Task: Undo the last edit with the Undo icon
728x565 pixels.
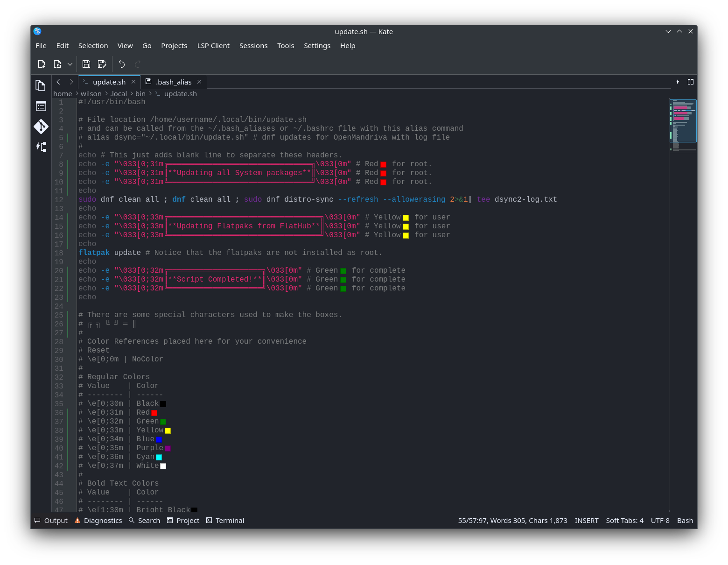Action: [x=122, y=64]
